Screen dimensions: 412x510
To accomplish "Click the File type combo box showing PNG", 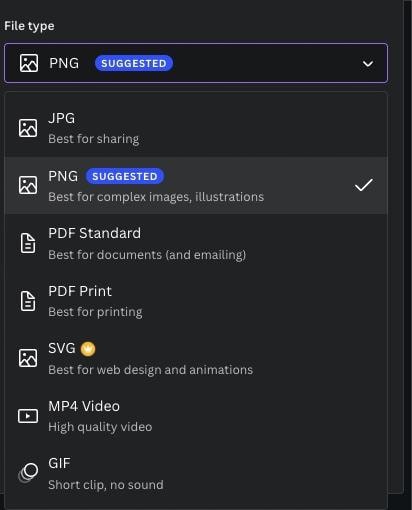I will (x=196, y=63).
